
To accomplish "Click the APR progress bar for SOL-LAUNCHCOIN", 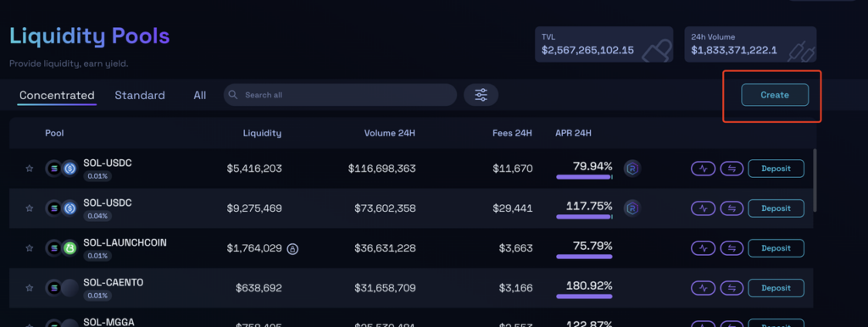I will tap(584, 257).
